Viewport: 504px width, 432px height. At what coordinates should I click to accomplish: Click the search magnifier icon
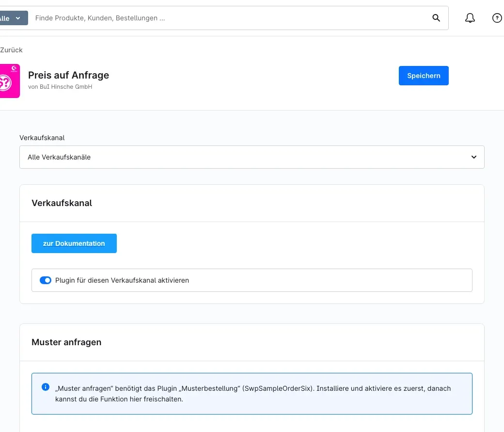tap(436, 18)
